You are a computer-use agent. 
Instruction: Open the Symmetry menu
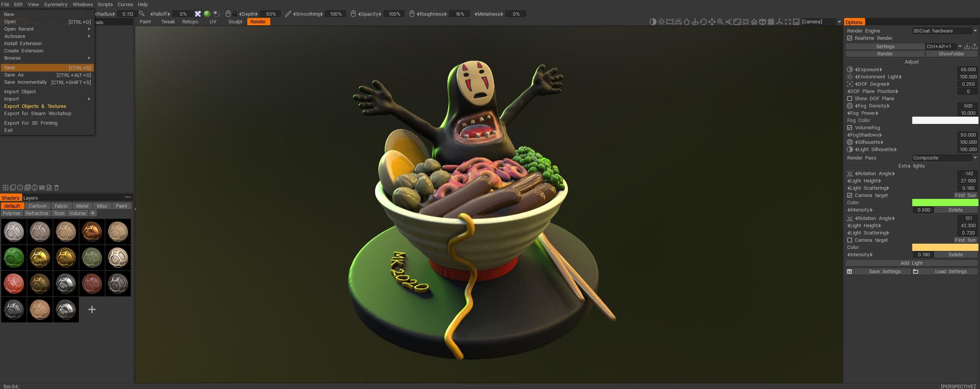point(56,4)
